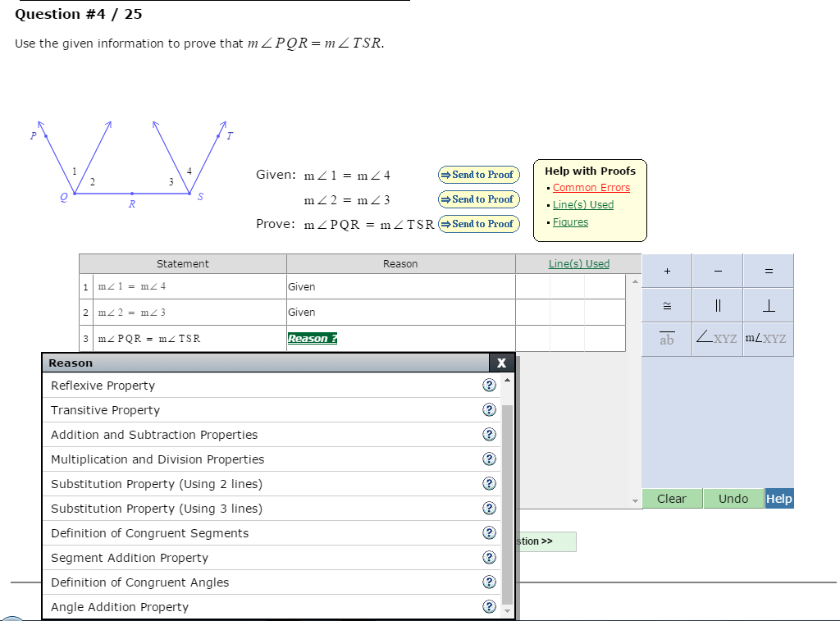
Task: Send the first Given to Proof
Action: coord(478,174)
